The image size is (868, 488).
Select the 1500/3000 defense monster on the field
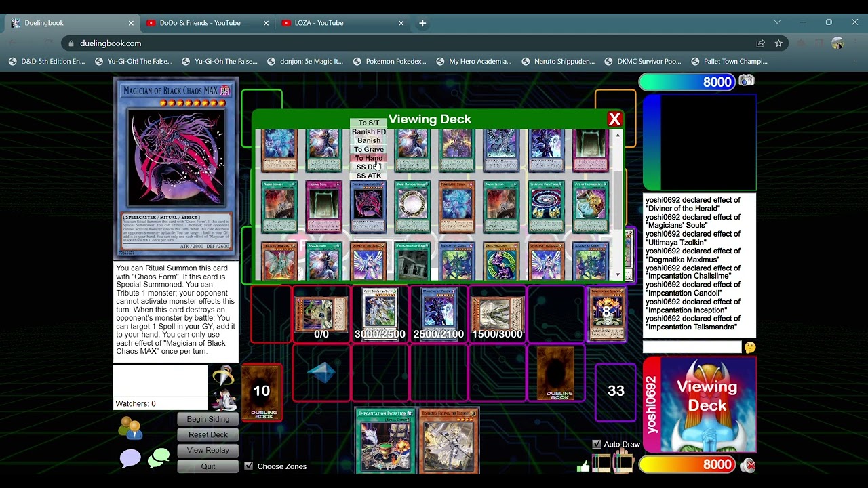497,314
